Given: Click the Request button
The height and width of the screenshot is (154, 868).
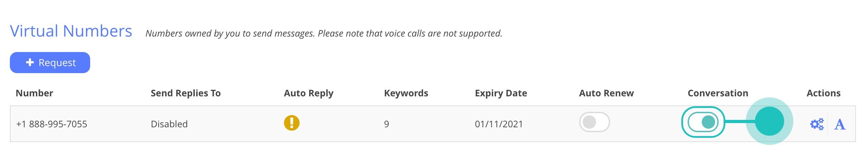Looking at the screenshot, I should pyautogui.click(x=50, y=63).
